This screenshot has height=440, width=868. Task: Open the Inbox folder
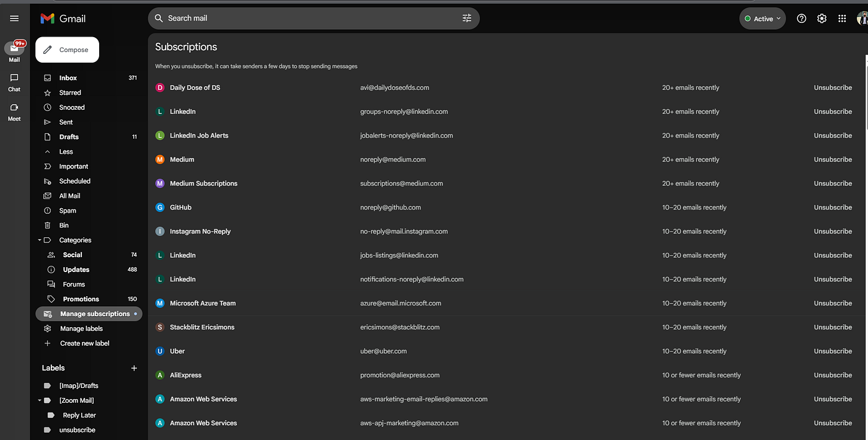(88, 78)
